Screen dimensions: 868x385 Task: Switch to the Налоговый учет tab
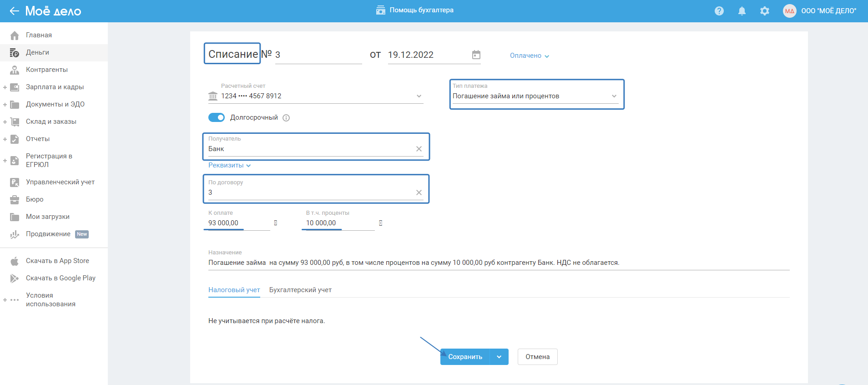point(234,290)
